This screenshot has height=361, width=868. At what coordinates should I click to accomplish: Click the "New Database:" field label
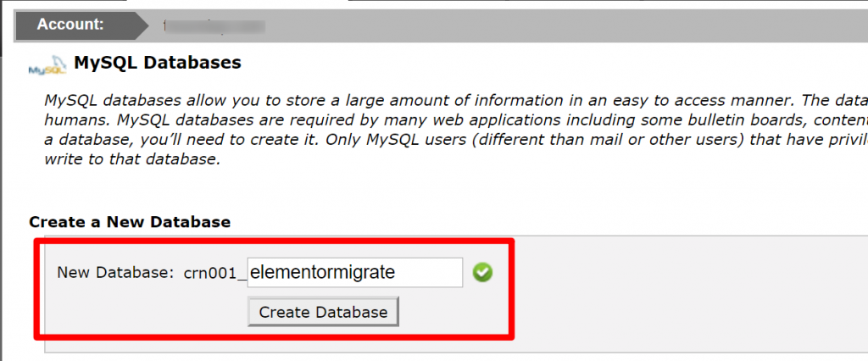click(x=114, y=273)
